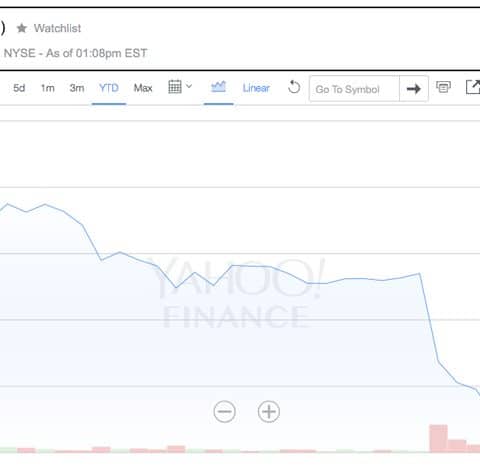The image size is (480, 467).
Task: Open chart in external full-screen view
Action: [x=473, y=87]
